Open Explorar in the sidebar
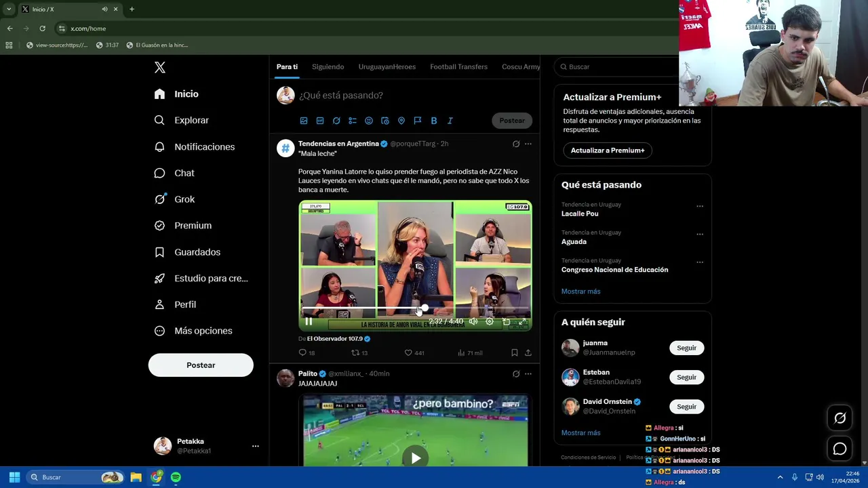 click(181, 120)
